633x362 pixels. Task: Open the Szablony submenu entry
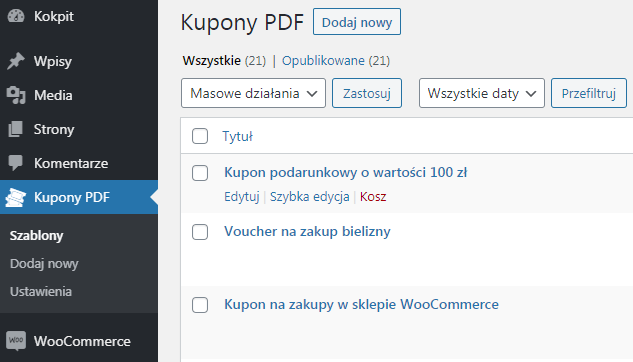point(37,235)
